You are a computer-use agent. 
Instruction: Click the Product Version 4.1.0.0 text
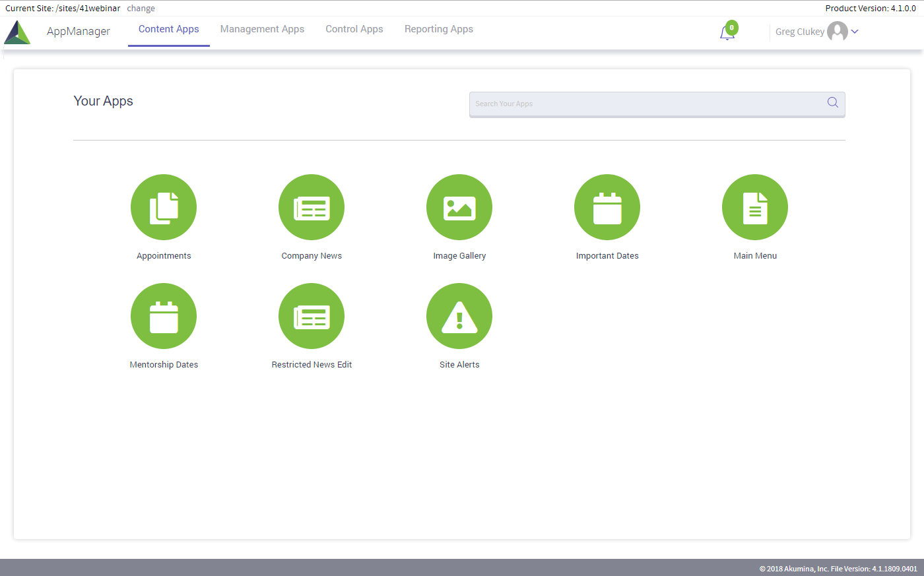[871, 9]
